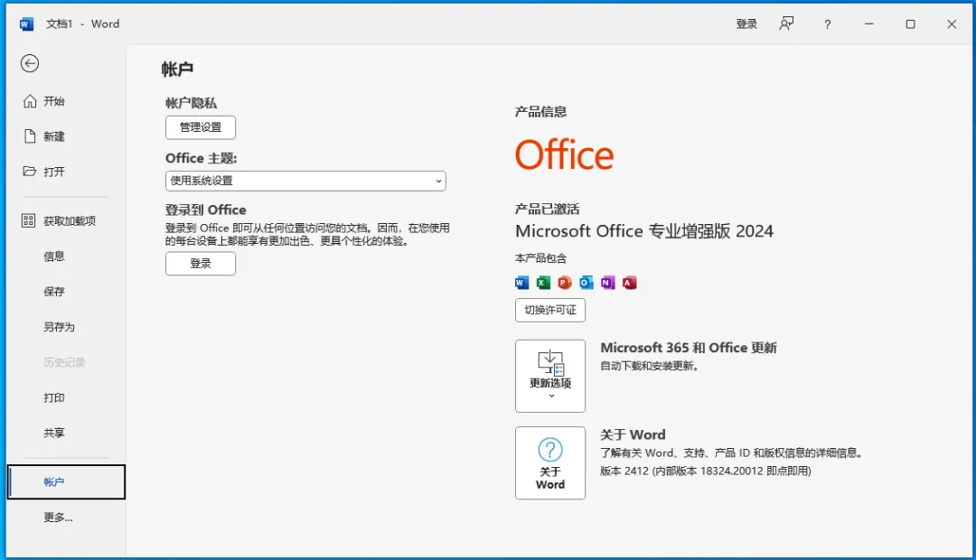Expand the 更新选项 dropdown button
The width and height of the screenshot is (976, 560).
pyautogui.click(x=550, y=376)
